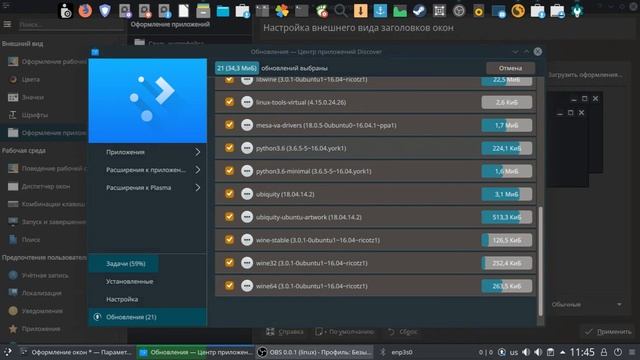Click the round icon beside linux-tools-virtual

click(x=247, y=102)
